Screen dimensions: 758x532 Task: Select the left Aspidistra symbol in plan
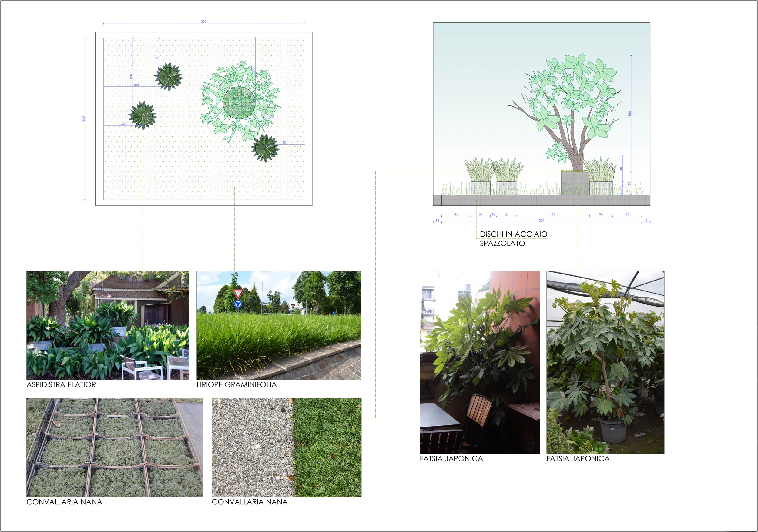[142, 115]
